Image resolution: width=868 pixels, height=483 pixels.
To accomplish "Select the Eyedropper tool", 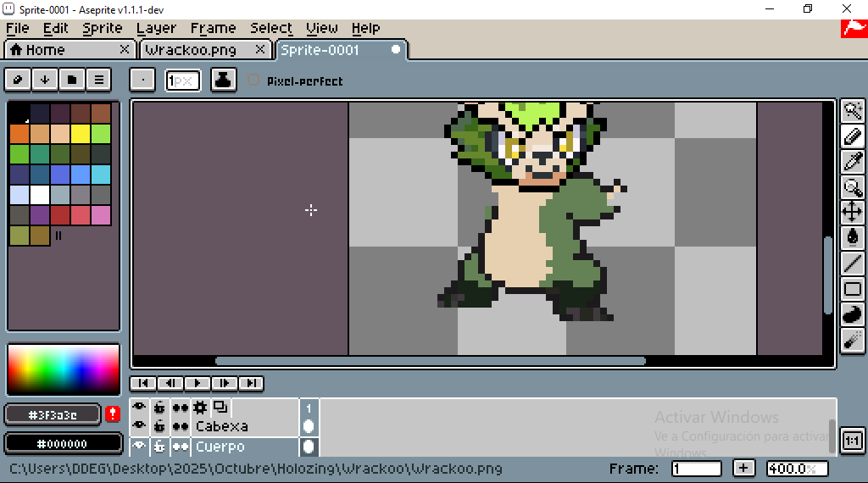I will 853,162.
